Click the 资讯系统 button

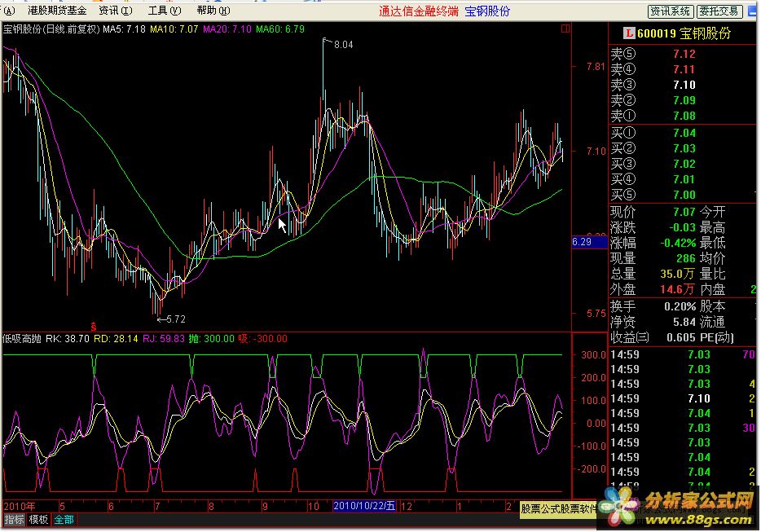[671, 11]
